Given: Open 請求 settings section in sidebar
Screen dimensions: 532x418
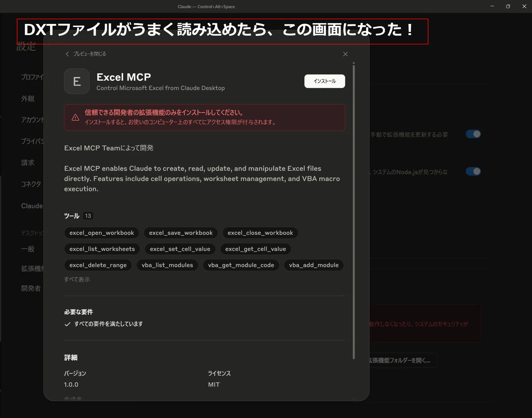Looking at the screenshot, I should tap(28, 162).
